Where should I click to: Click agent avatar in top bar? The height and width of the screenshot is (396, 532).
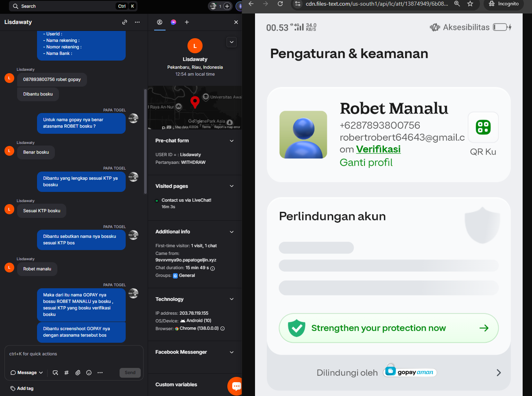point(213,6)
